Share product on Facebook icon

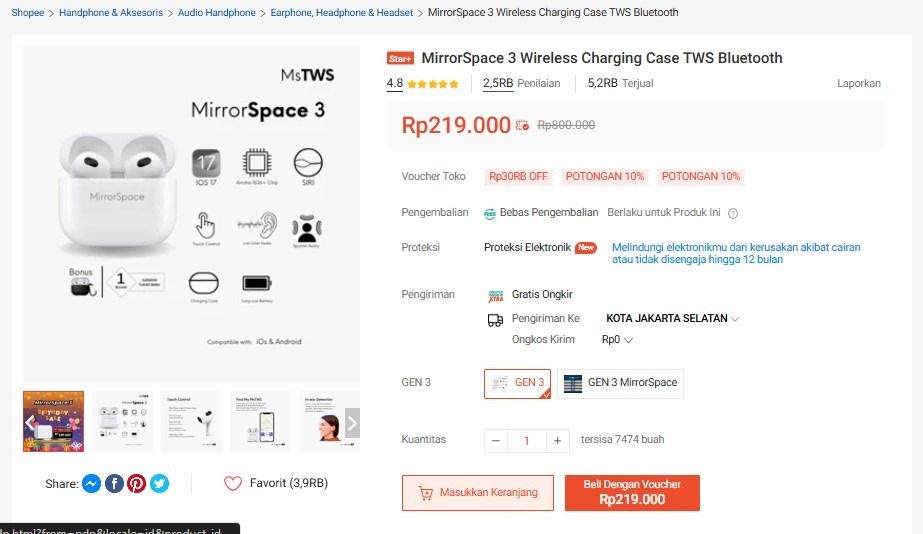[114, 484]
